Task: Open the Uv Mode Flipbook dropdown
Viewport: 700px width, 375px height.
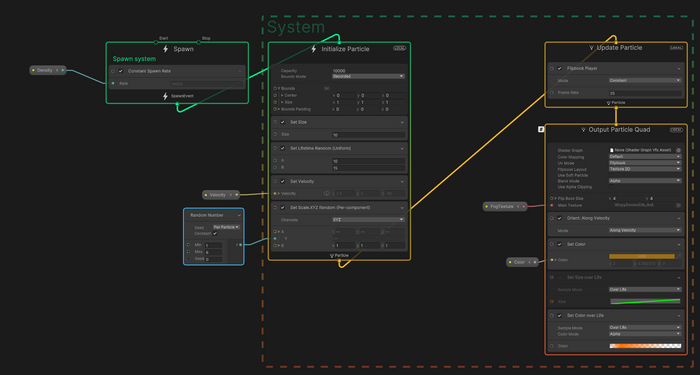Action: pyautogui.click(x=645, y=163)
